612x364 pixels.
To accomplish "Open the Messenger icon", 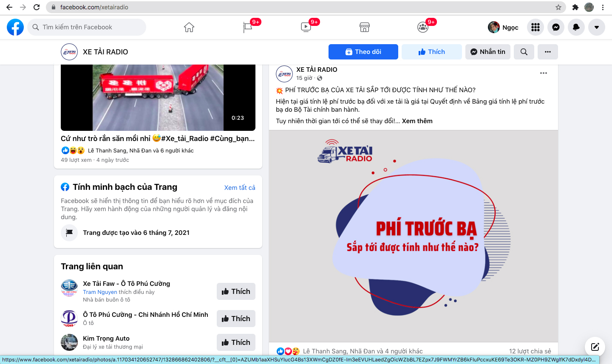I will 556,27.
